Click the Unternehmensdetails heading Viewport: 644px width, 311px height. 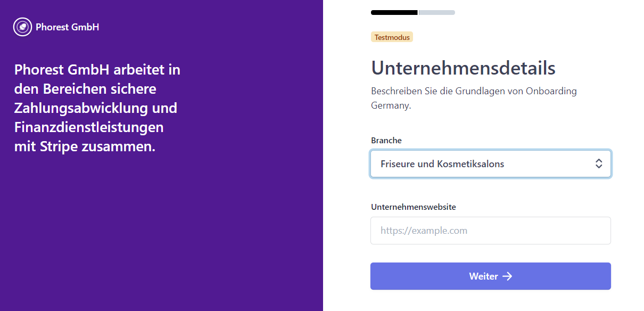pos(463,68)
